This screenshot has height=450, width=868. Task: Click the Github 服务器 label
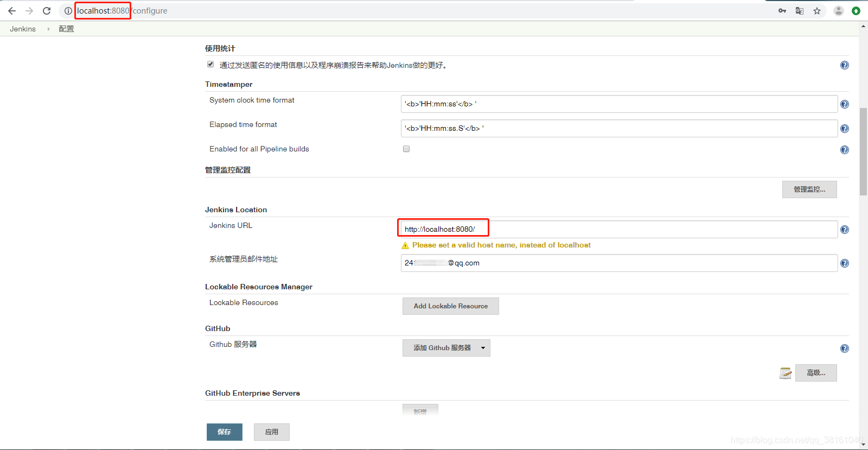[233, 344]
